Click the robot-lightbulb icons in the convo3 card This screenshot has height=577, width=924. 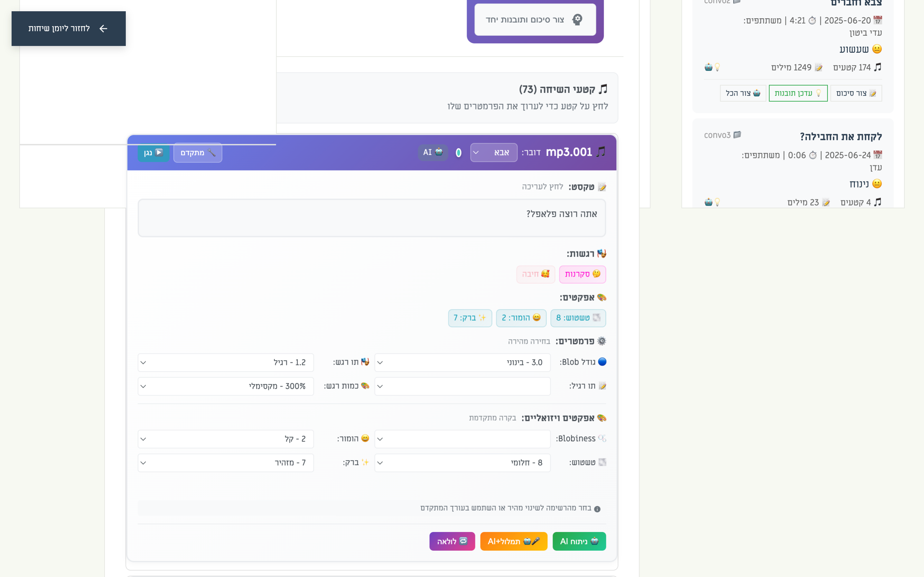pyautogui.click(x=712, y=202)
